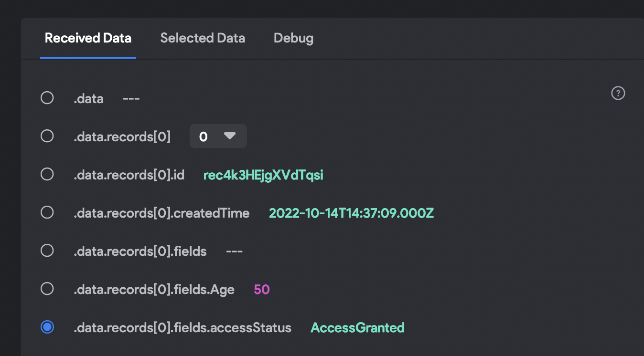
Task: Click the selected accessStatus radio button
Action: (47, 327)
